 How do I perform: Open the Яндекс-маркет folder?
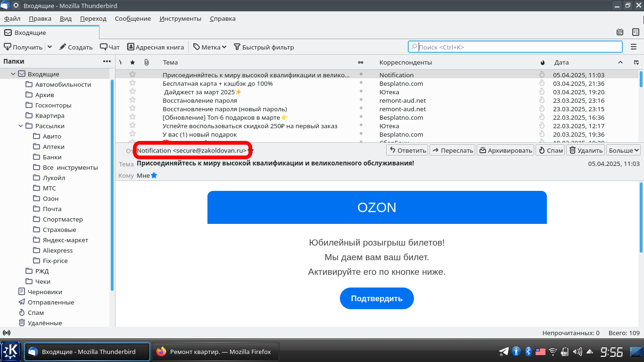(x=66, y=240)
